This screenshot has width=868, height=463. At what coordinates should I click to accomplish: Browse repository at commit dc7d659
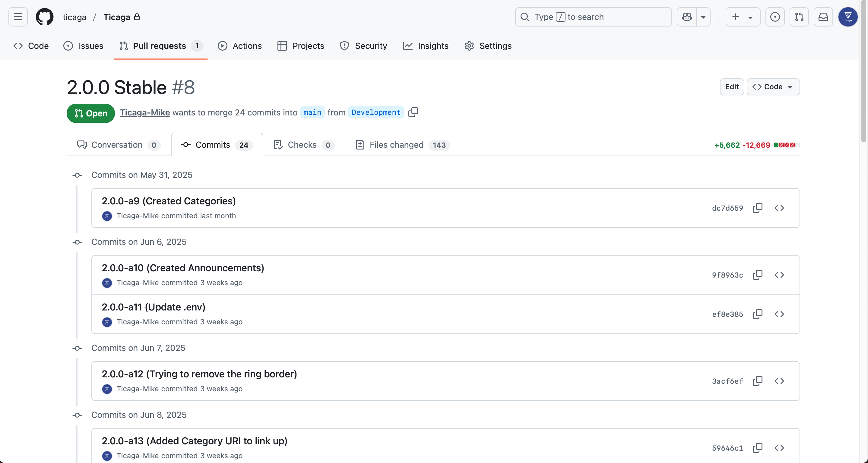tap(779, 208)
